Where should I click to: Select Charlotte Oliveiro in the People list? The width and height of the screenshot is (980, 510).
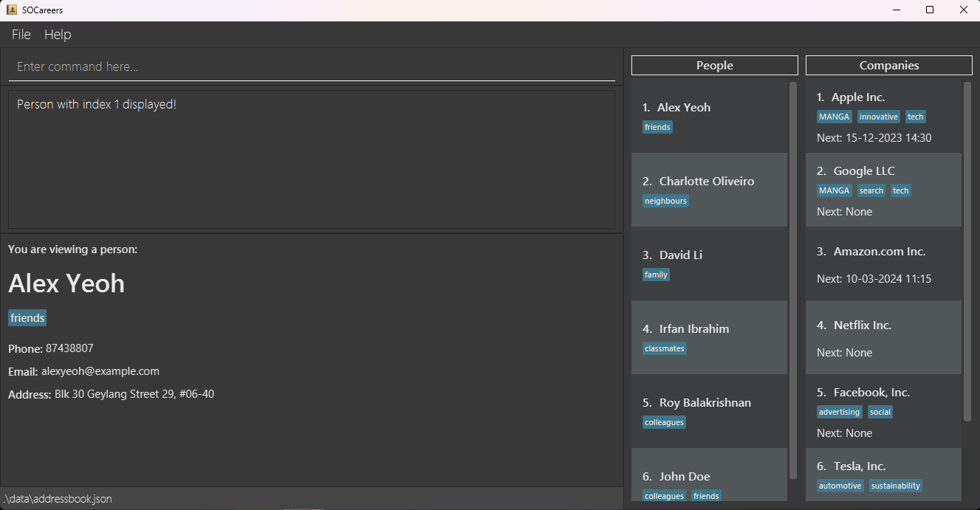coord(709,190)
